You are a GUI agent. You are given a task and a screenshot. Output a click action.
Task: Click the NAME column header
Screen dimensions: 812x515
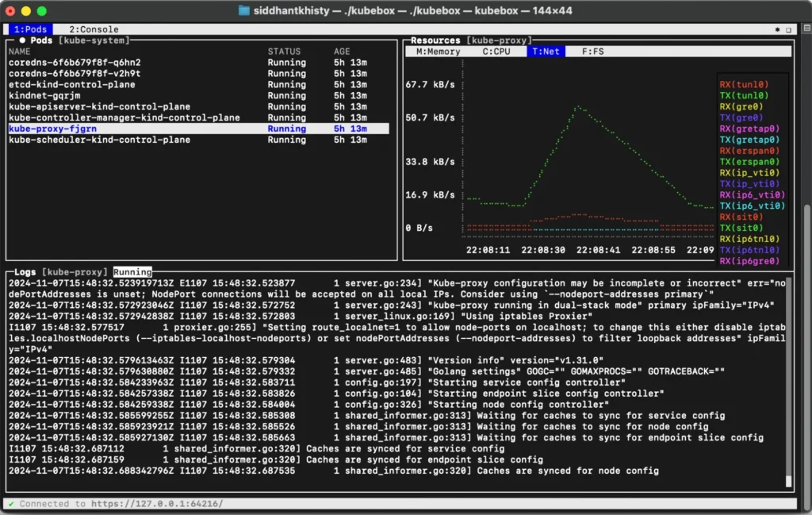point(19,52)
